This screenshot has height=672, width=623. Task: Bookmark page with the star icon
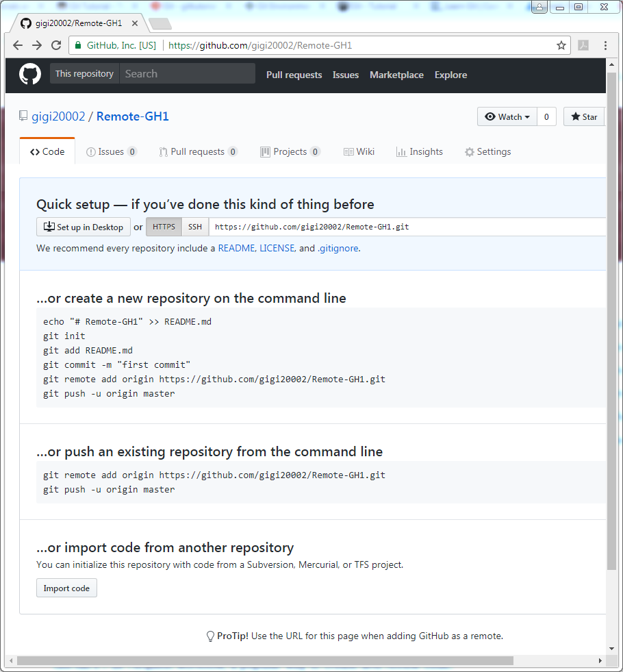click(561, 45)
